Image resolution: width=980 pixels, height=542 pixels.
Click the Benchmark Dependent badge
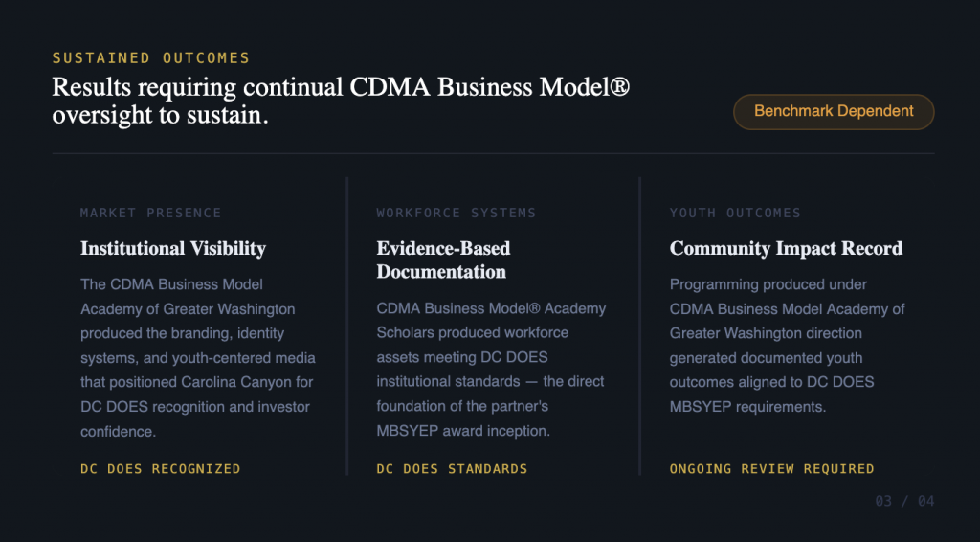[834, 111]
